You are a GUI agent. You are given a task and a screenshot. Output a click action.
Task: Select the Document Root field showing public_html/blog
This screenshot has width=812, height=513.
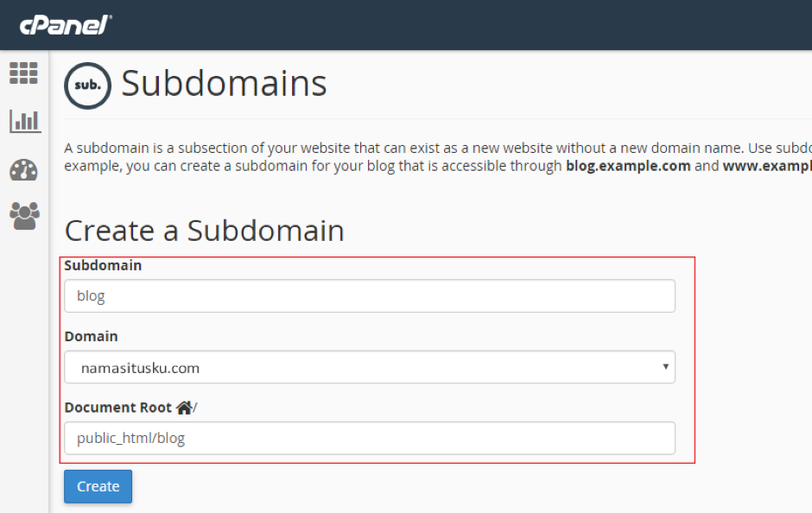[x=370, y=438]
